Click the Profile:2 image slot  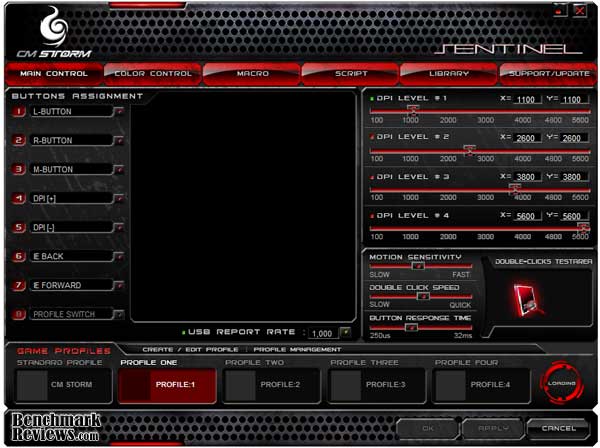(x=240, y=385)
